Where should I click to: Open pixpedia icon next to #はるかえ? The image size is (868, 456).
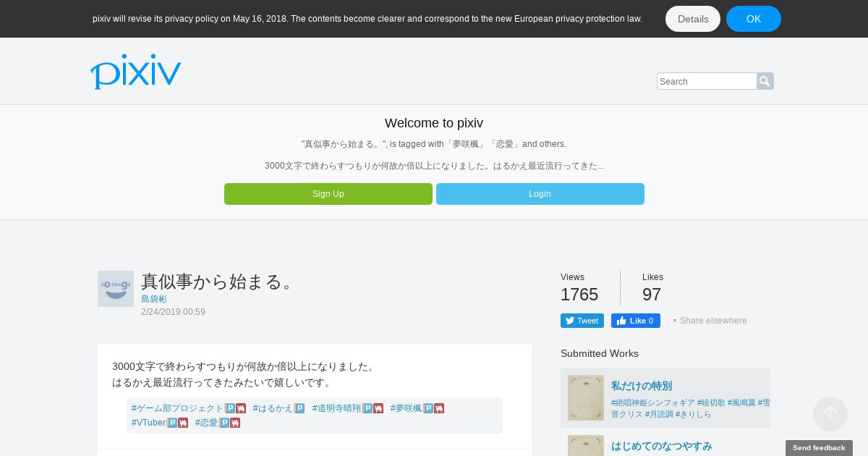click(x=299, y=408)
